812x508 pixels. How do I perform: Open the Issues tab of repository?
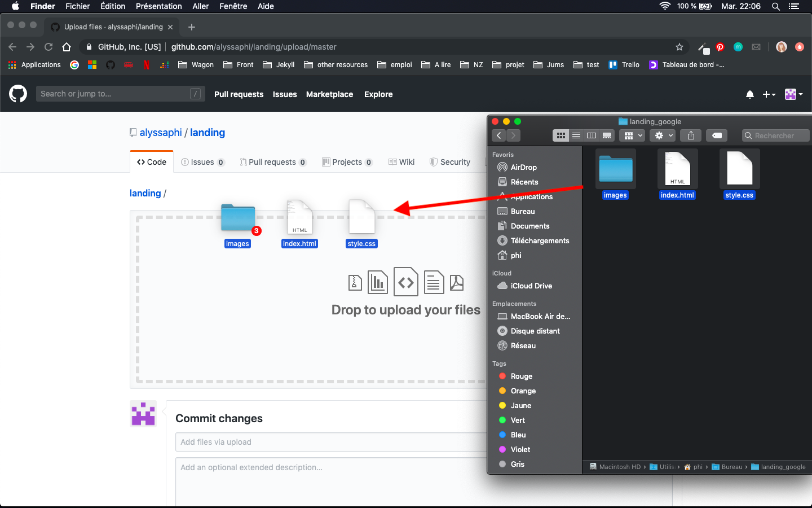(x=202, y=162)
